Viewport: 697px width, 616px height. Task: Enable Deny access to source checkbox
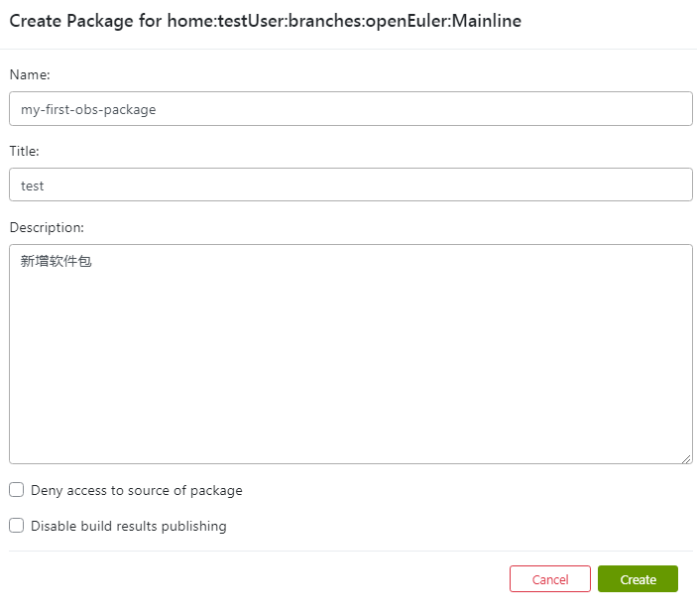[17, 490]
